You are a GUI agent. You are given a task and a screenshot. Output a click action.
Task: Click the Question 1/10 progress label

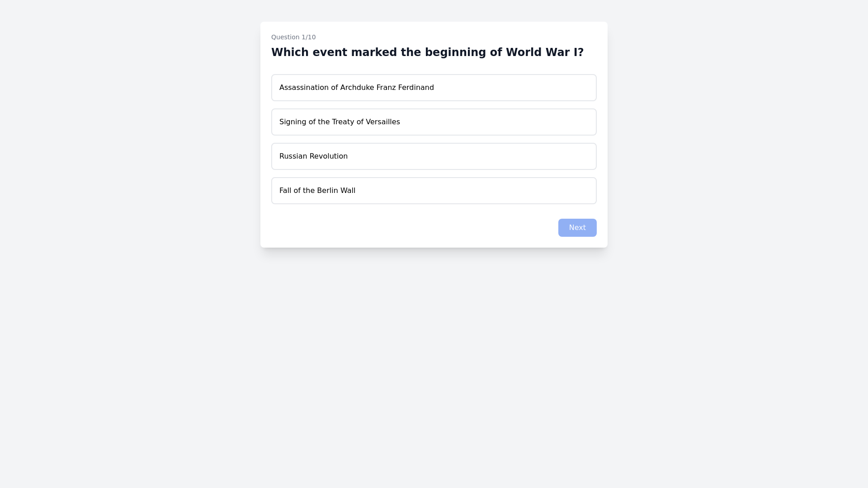tap(293, 37)
